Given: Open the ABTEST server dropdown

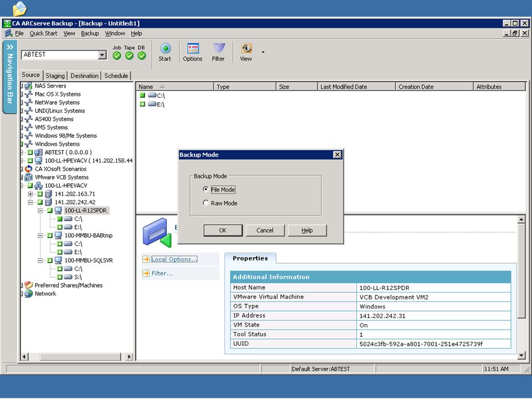Looking at the screenshot, I should (102, 55).
